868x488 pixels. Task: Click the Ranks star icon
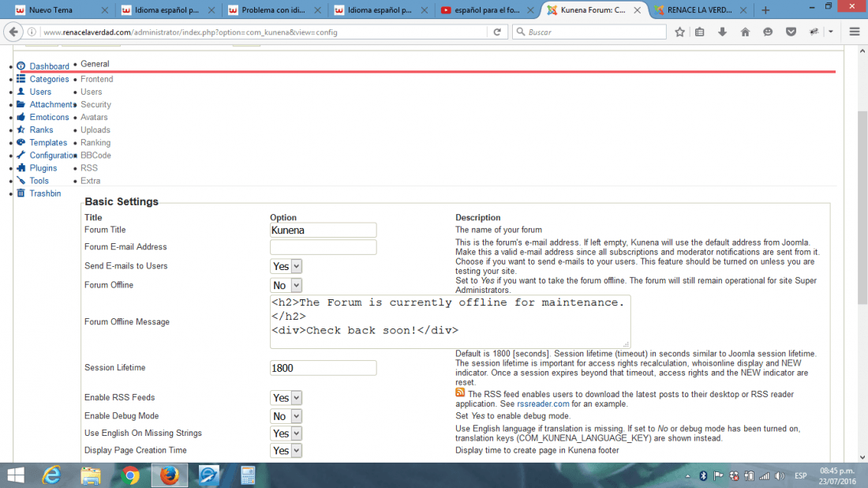tap(21, 130)
